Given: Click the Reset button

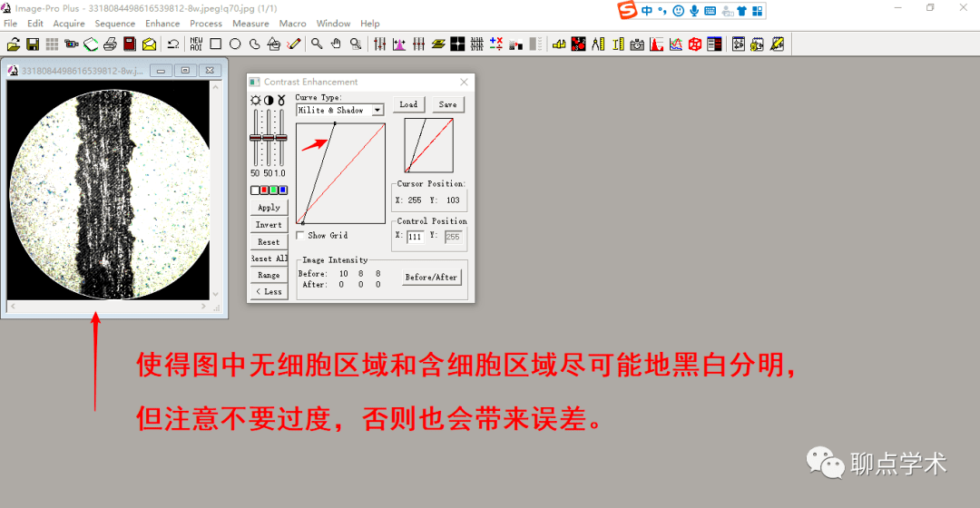Looking at the screenshot, I should [269, 242].
